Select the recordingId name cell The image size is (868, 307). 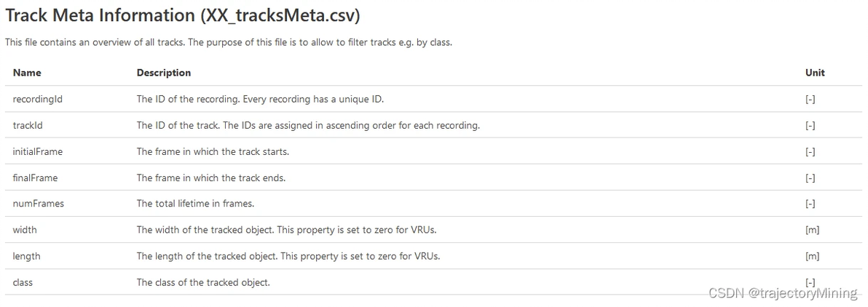click(38, 99)
